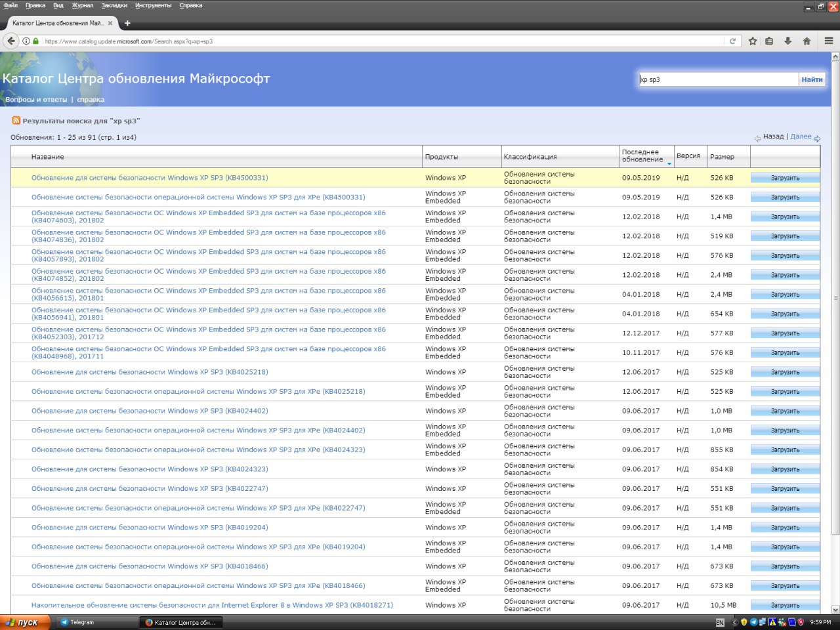
Task: Click network computers tray icon
Action: (763, 622)
